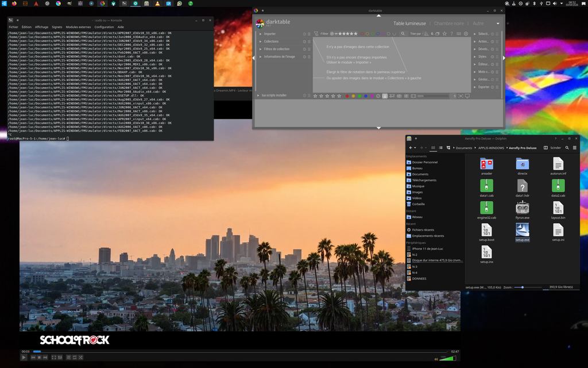Switch Dolphin to tree details view

tap(448, 148)
